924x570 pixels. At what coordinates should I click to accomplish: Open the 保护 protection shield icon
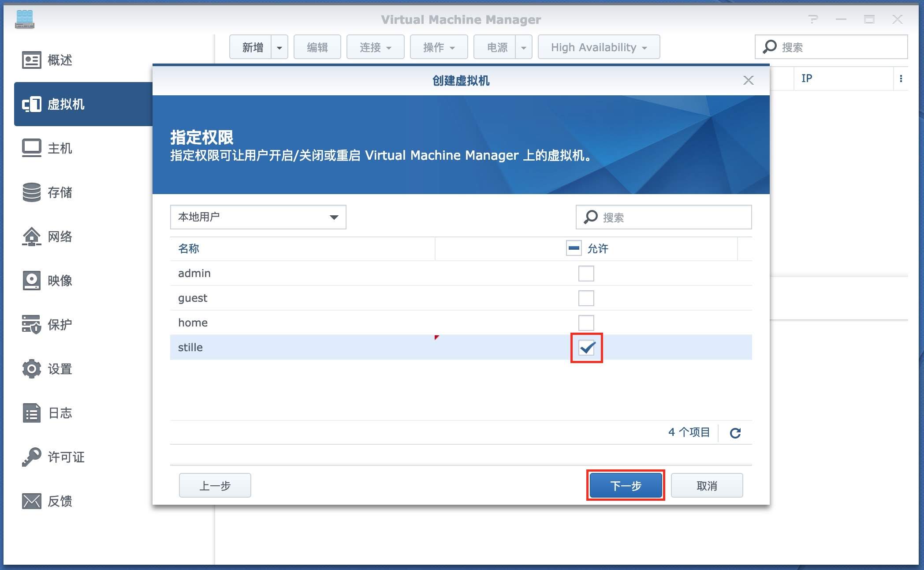coord(32,325)
